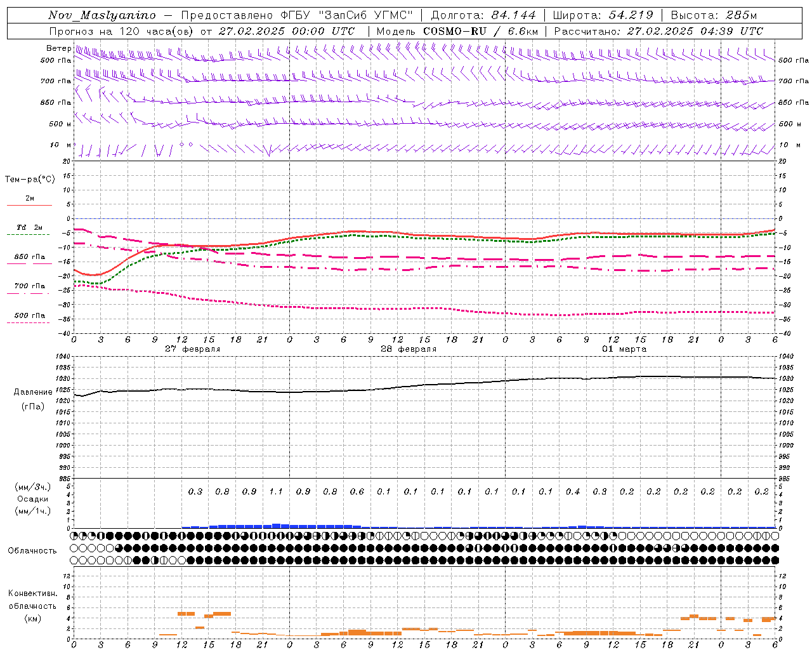Select the Высота: 285м header field

714,15
